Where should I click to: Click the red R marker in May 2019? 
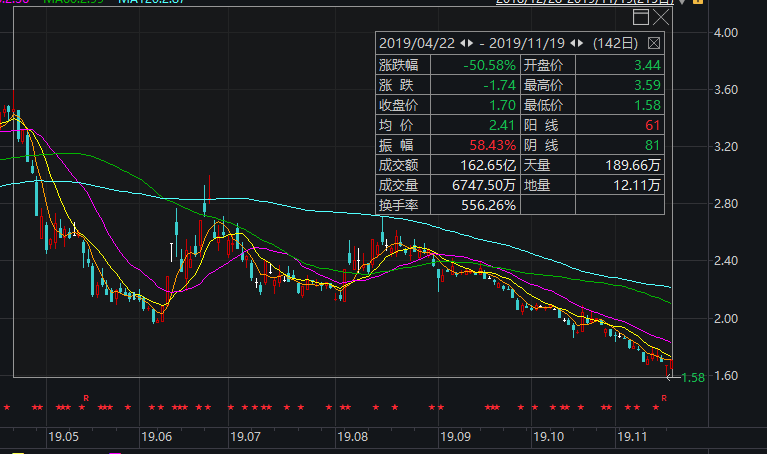[86, 398]
